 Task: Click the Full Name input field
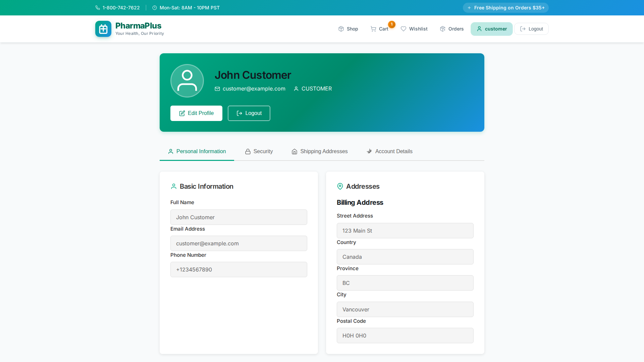pyautogui.click(x=238, y=217)
